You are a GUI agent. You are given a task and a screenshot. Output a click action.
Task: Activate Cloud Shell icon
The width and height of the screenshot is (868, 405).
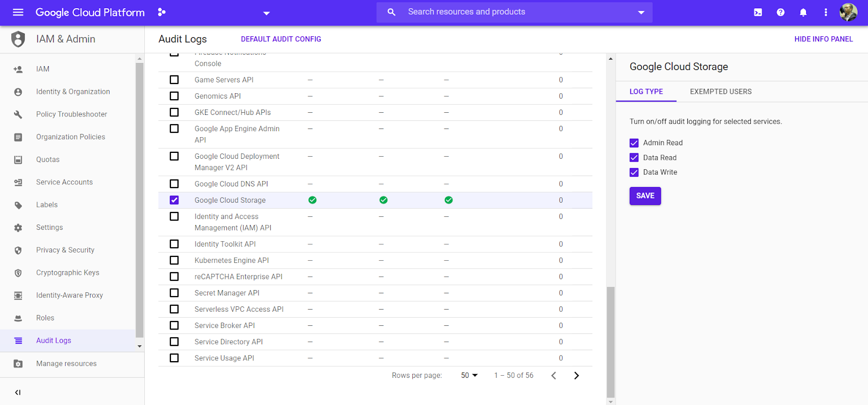pos(758,12)
